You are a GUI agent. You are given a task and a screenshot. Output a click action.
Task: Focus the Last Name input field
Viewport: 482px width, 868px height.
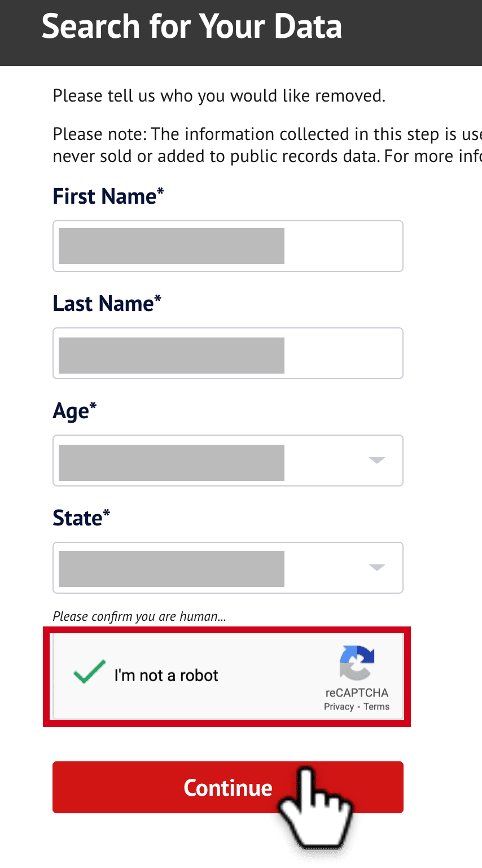pos(228,353)
